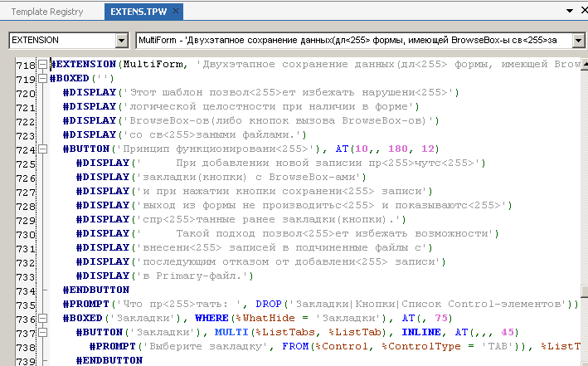The width and height of the screenshot is (588, 366).
Task: Collapse the #EXTENSION block at line 718
Action: point(42,65)
